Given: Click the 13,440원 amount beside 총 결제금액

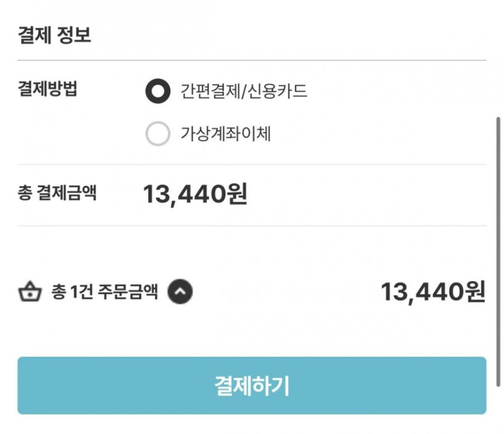Looking at the screenshot, I should click(195, 194).
